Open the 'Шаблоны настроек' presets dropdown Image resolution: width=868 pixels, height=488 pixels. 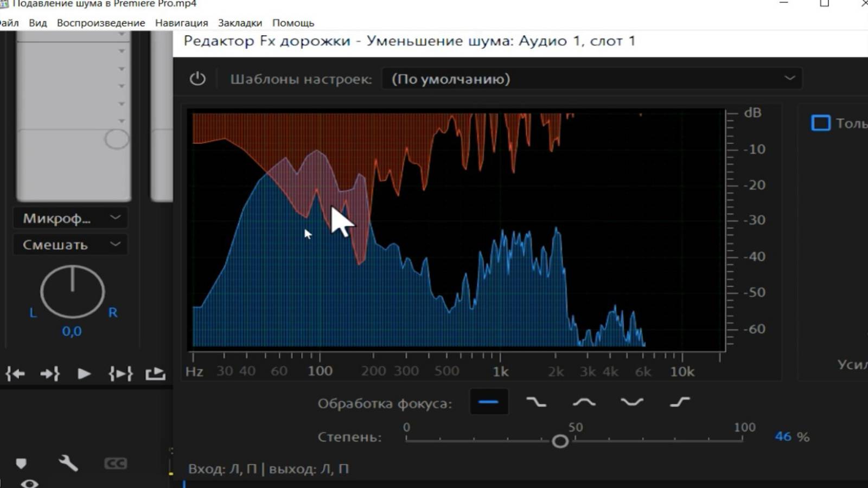(x=591, y=79)
